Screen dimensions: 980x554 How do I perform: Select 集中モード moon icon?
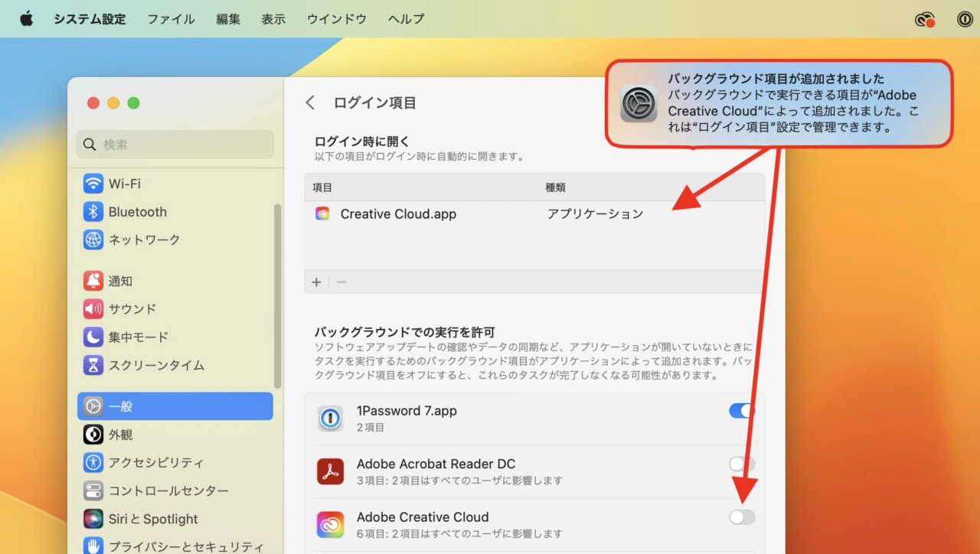(93, 337)
